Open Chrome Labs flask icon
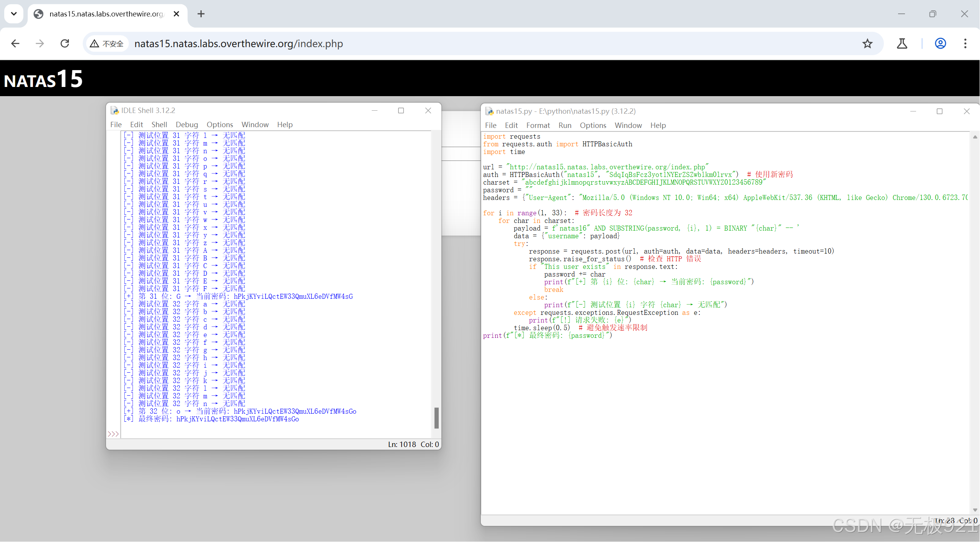 (902, 44)
